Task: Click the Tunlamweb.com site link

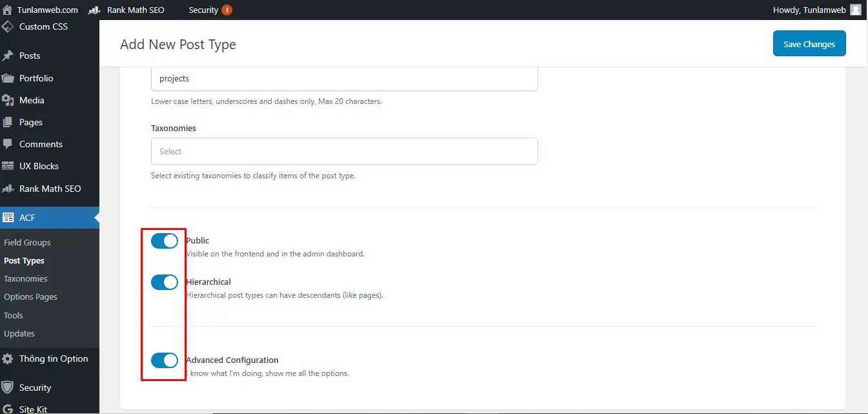Action: click(x=48, y=10)
